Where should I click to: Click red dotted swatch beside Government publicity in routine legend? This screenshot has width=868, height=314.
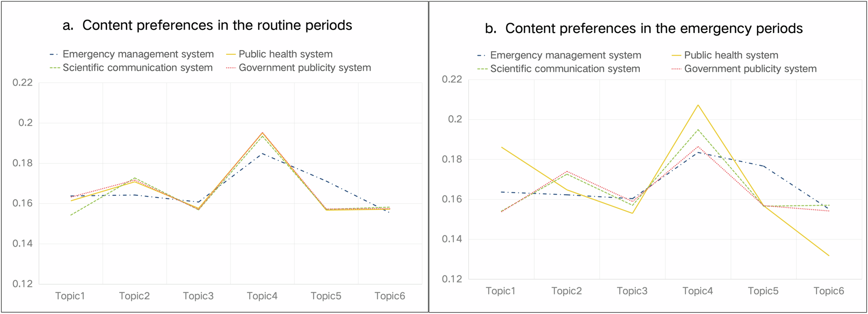(231, 68)
